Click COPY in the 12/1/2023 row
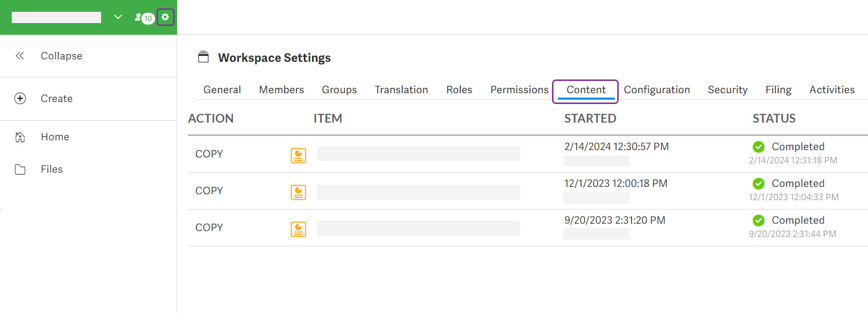Screen dimensions: 868x313 pyautogui.click(x=209, y=191)
